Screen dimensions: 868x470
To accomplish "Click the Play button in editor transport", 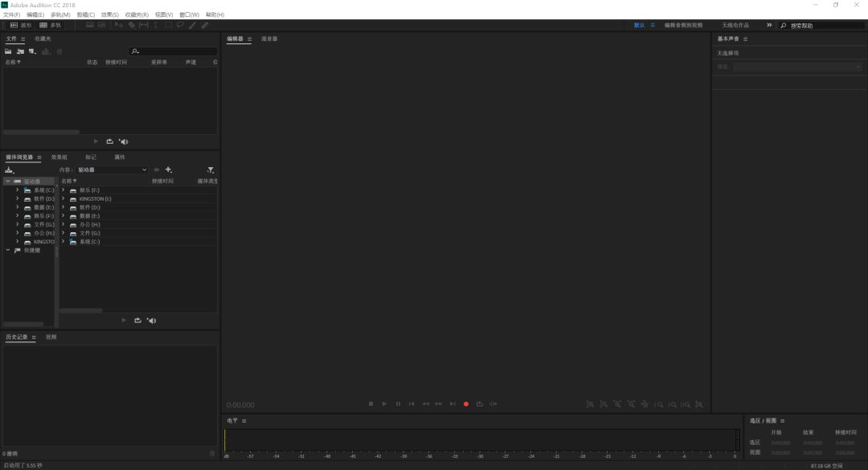I will tap(384, 404).
